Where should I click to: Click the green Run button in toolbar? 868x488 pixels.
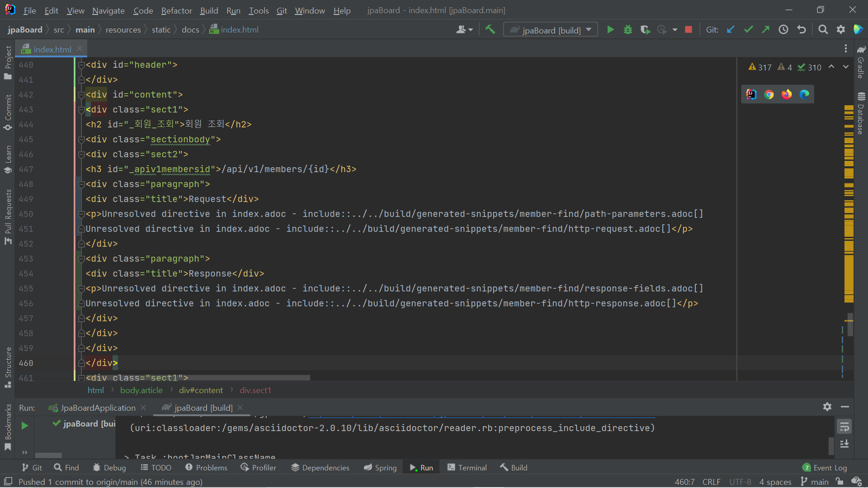click(610, 30)
